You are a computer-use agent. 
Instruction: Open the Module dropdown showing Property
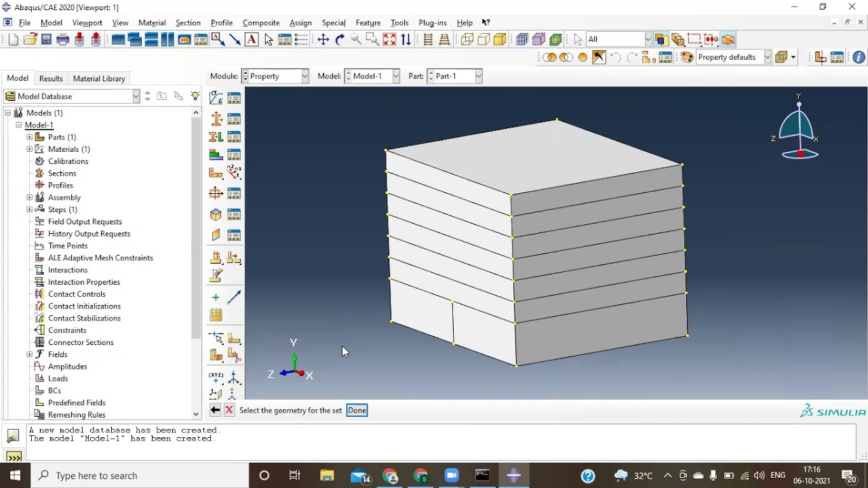point(275,76)
